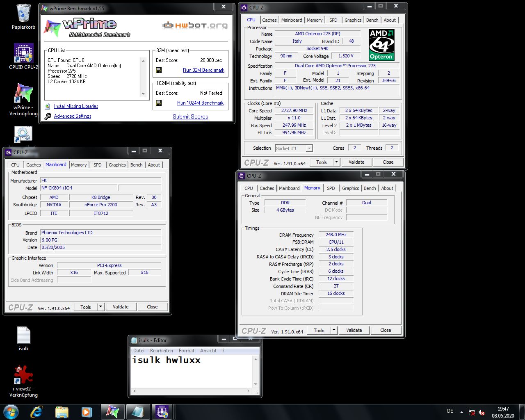
Task: Open Bench tab in CPU-Z CPU window
Action: 372,20
